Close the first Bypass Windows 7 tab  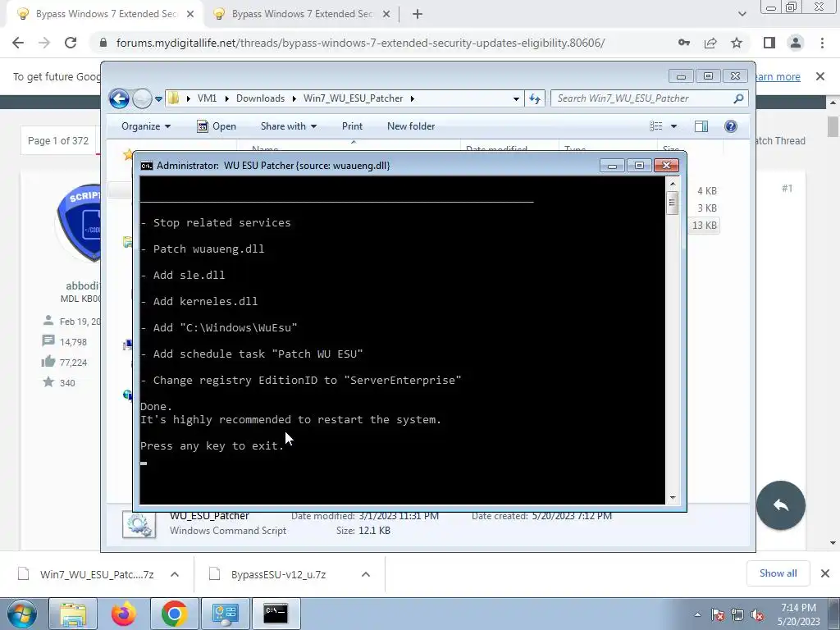(x=190, y=14)
